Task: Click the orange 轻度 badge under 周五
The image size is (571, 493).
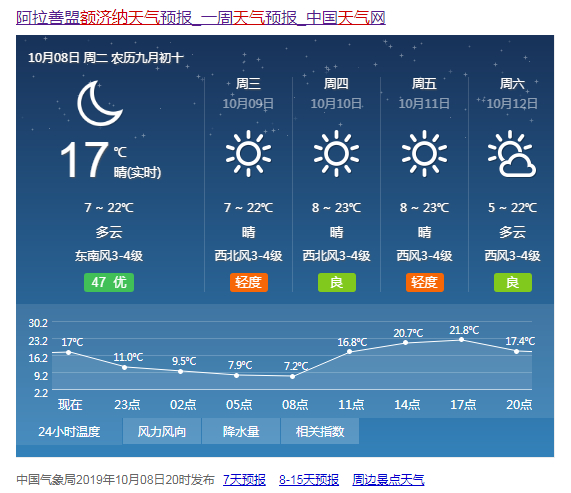Action: tap(425, 282)
